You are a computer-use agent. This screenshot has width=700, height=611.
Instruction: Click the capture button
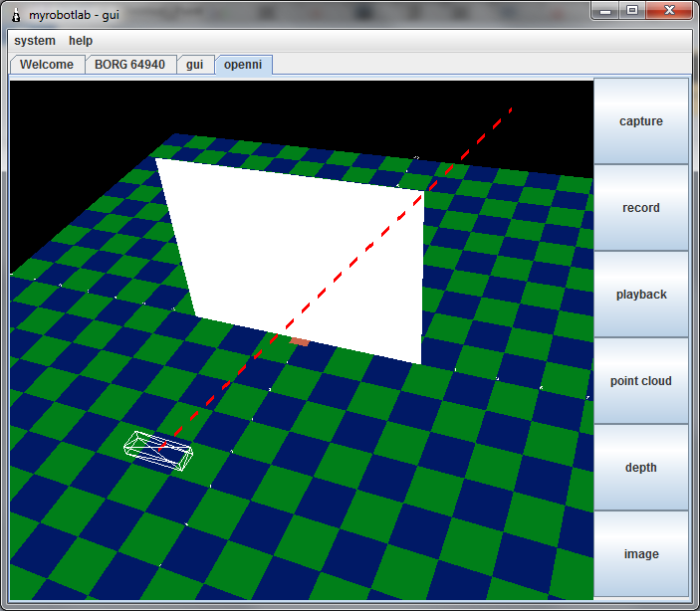[640, 121]
